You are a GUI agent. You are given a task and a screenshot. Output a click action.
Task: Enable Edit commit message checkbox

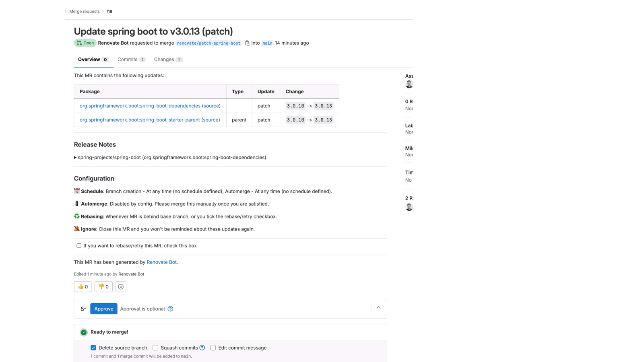click(x=213, y=348)
